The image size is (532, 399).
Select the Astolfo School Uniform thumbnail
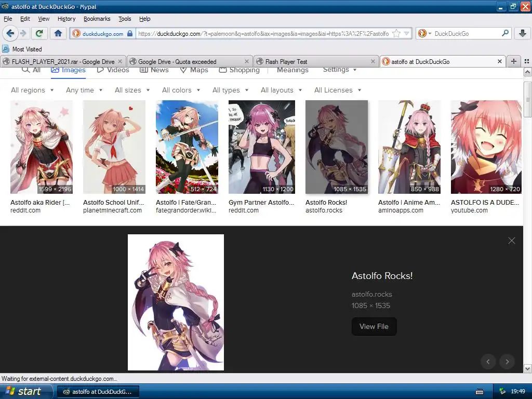[114, 147]
